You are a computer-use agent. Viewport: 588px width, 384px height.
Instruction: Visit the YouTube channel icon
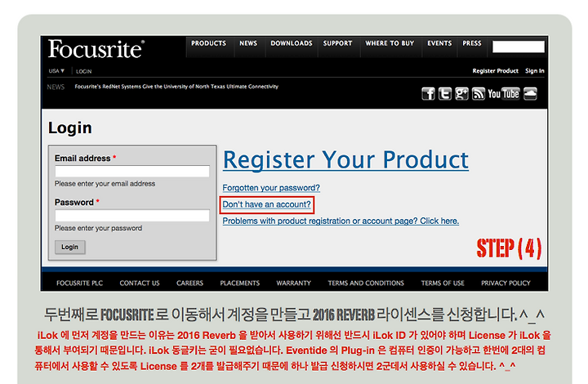503,94
